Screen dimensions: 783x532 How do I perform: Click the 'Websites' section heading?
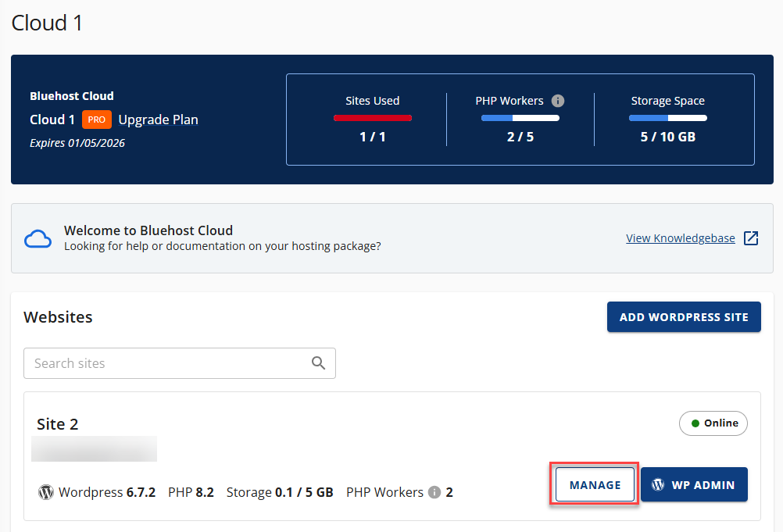(58, 317)
